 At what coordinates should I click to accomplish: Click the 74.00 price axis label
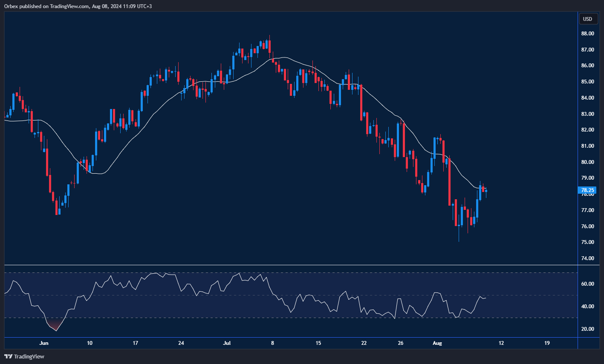[x=587, y=258]
